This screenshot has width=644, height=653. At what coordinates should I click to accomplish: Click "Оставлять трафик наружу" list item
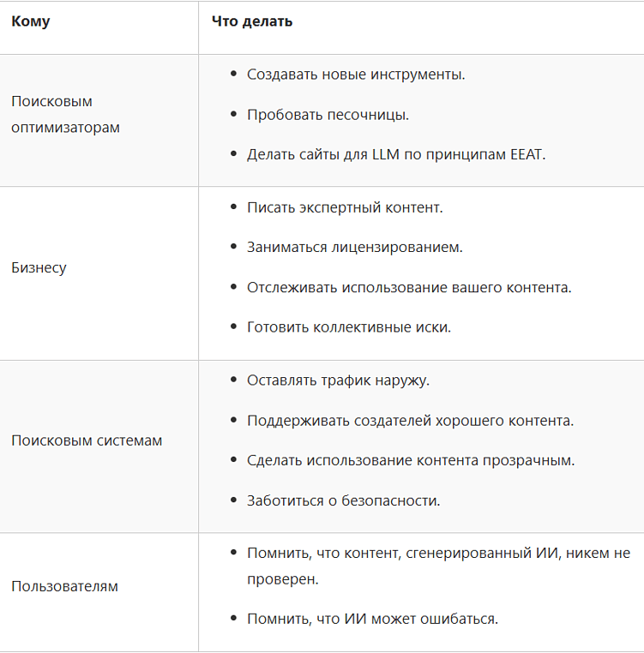pyautogui.click(x=338, y=380)
